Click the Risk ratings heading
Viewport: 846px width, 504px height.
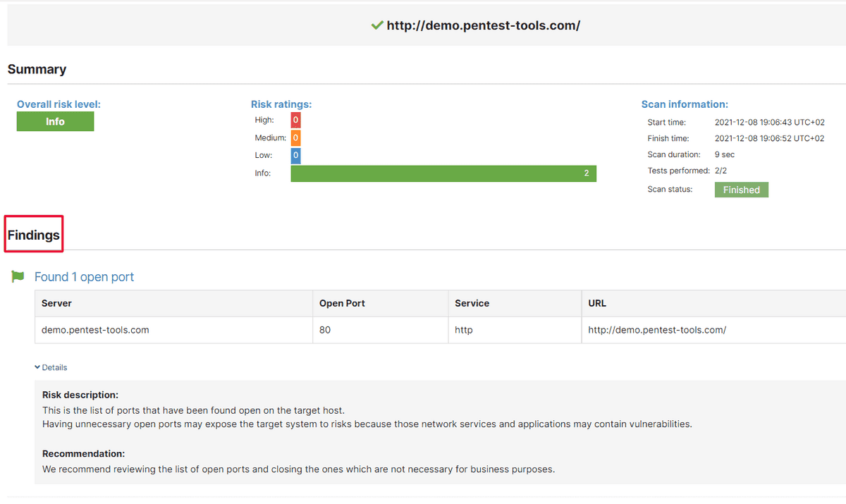click(x=281, y=104)
